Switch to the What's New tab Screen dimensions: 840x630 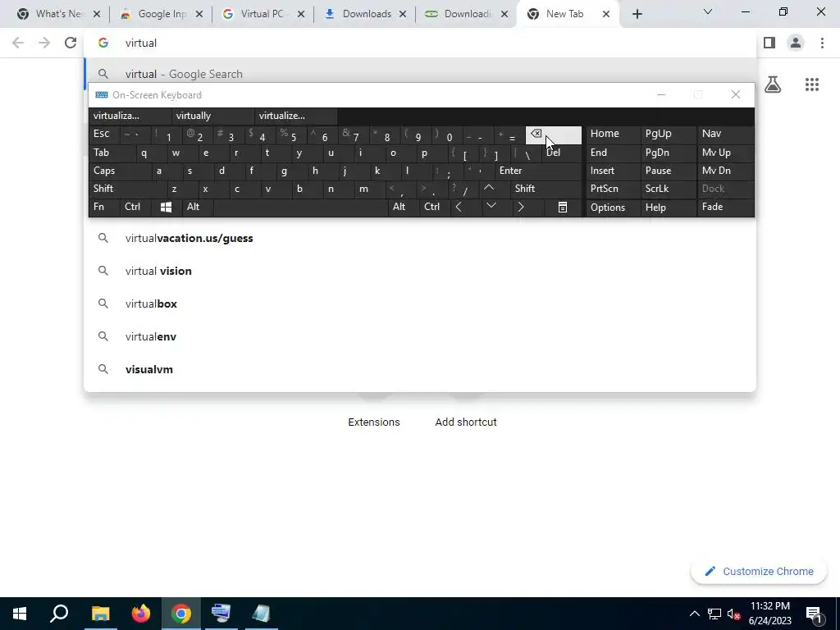pos(58,14)
